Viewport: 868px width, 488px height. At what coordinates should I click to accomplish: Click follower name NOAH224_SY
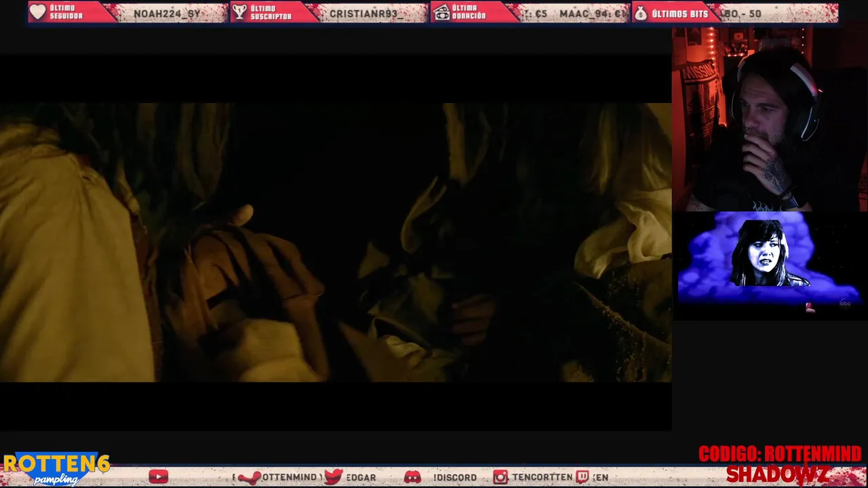click(x=167, y=14)
